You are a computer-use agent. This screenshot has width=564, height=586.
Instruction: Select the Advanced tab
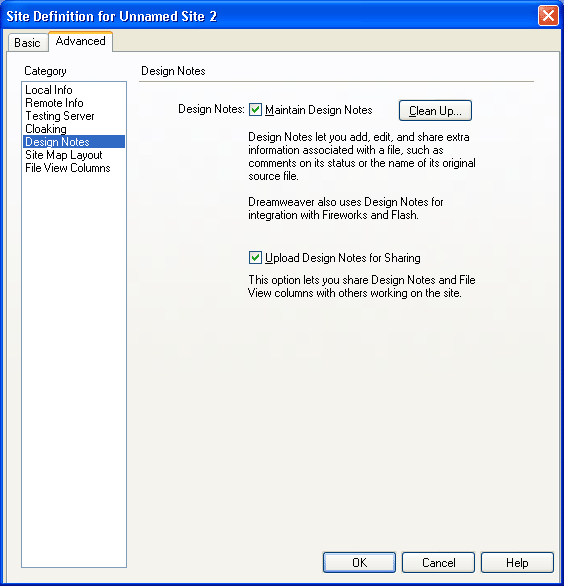80,41
